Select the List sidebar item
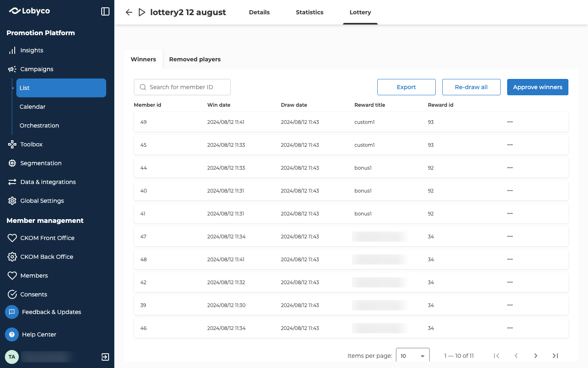Screen dimensions: 588x368 (61, 88)
